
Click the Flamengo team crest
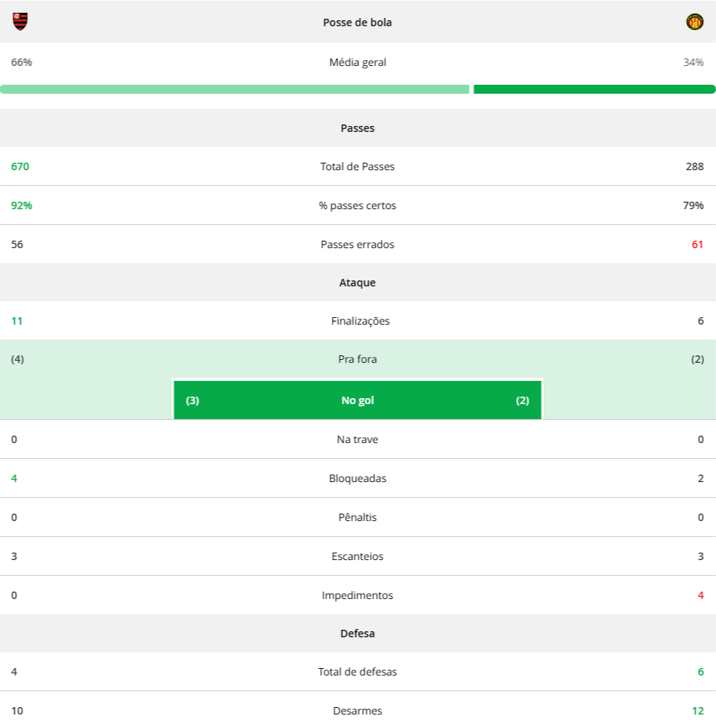pos(20,21)
